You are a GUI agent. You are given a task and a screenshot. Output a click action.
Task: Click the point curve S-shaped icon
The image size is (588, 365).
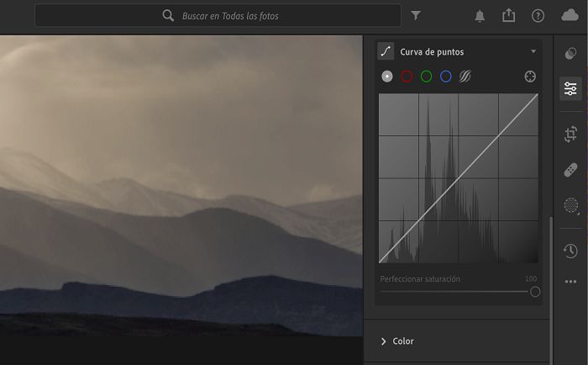click(386, 51)
